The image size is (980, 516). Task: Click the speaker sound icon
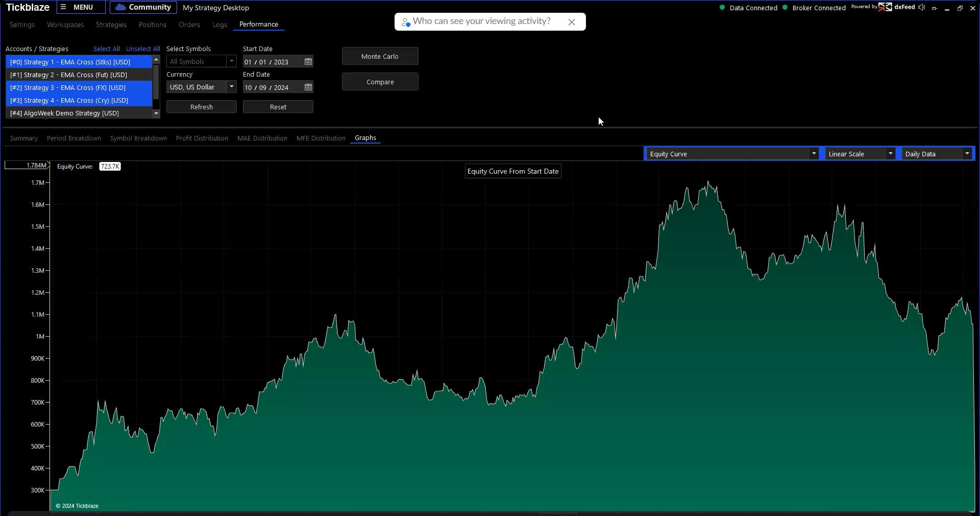point(922,8)
